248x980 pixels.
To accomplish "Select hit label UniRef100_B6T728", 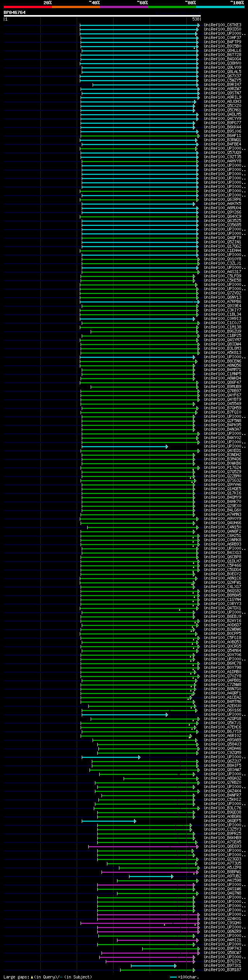I will pyautogui.click(x=222, y=55).
